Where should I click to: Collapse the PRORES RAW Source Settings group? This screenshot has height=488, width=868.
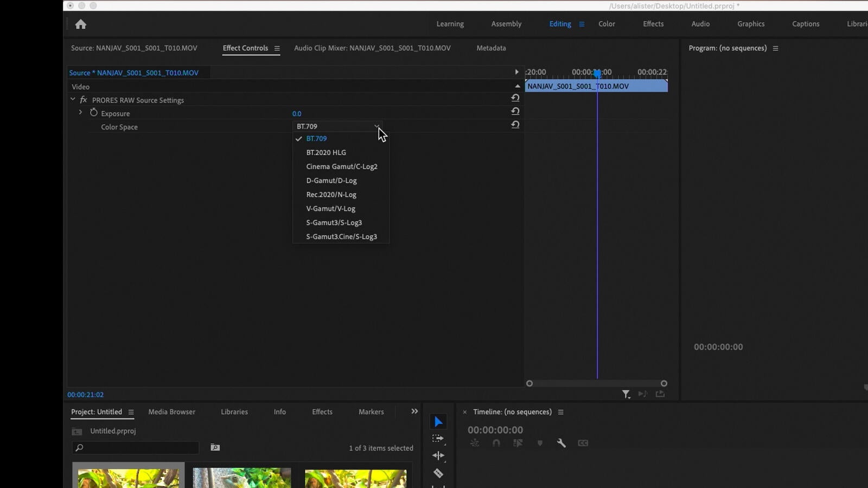[x=73, y=99]
